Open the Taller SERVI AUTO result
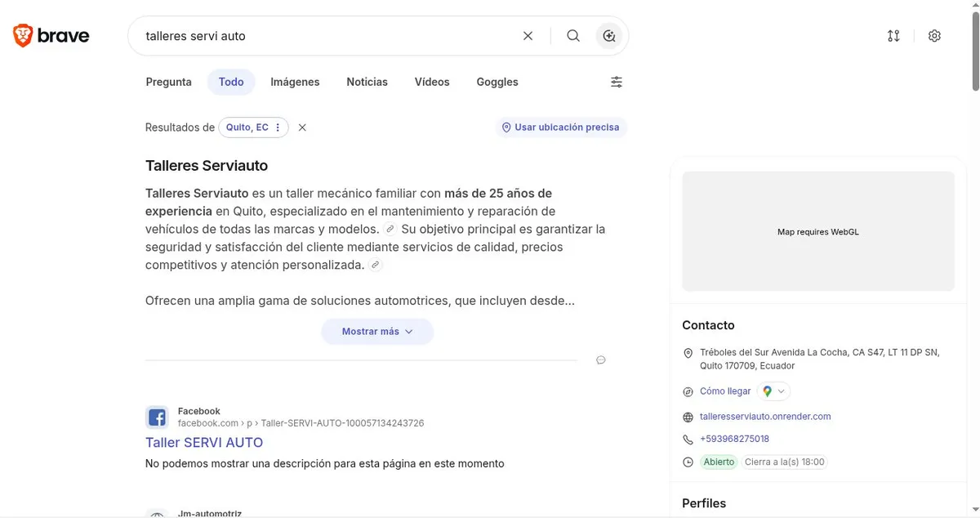Screen dimensions: 980x518 click(204, 442)
